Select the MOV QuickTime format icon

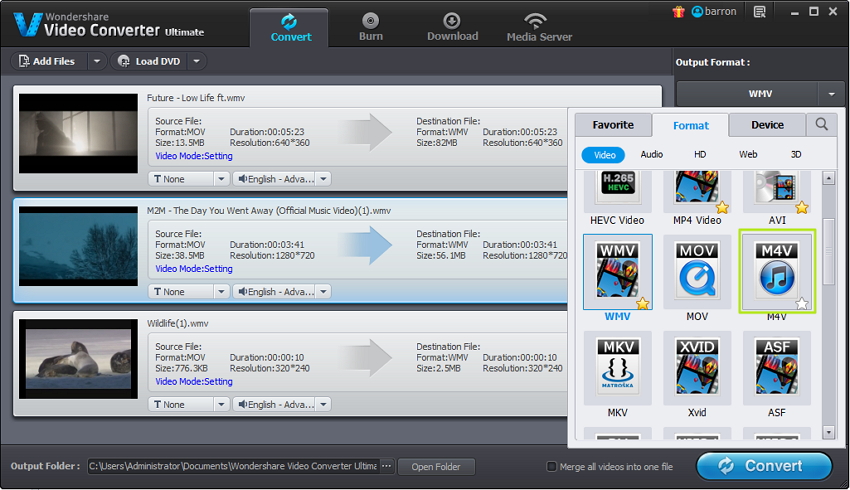pyautogui.click(x=697, y=270)
